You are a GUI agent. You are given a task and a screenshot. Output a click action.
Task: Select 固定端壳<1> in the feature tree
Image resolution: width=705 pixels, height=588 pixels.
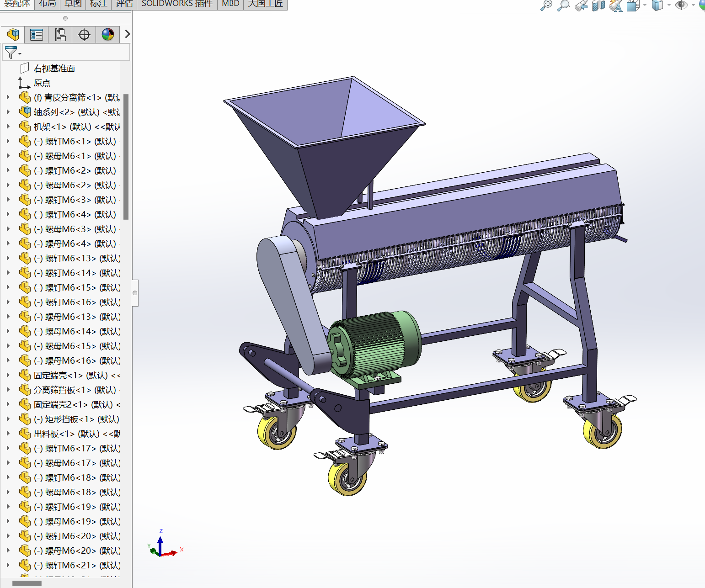(58, 375)
